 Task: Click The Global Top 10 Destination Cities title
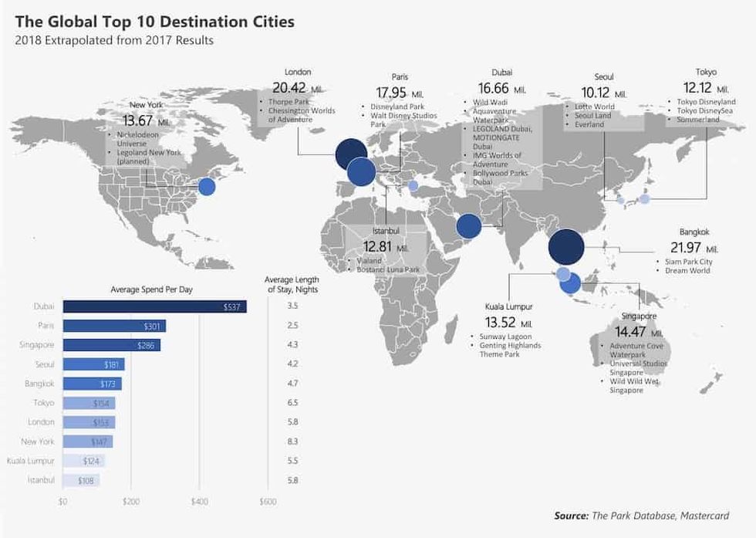click(154, 22)
